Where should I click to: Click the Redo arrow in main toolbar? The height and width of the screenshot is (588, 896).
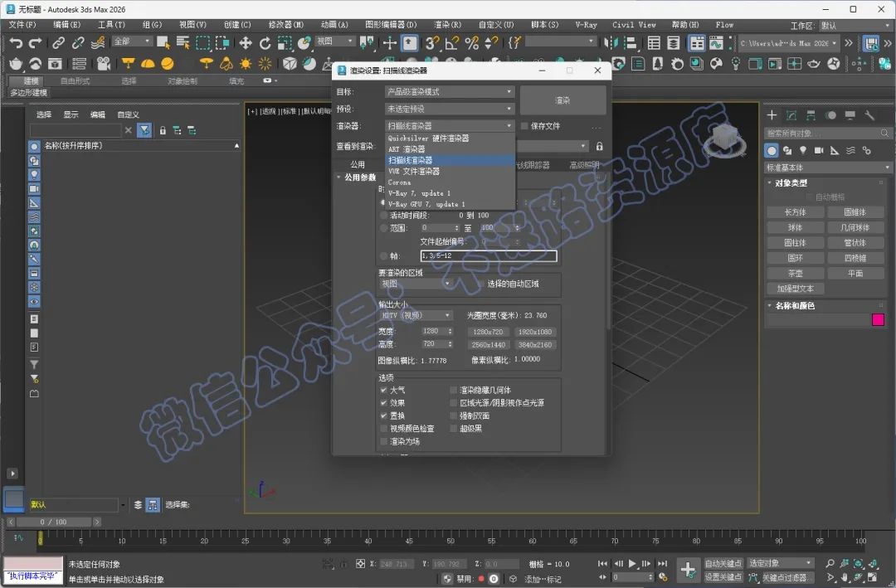point(36,43)
